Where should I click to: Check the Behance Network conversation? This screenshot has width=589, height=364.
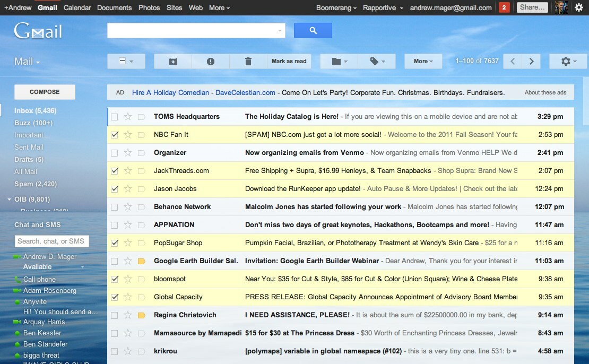click(x=115, y=206)
